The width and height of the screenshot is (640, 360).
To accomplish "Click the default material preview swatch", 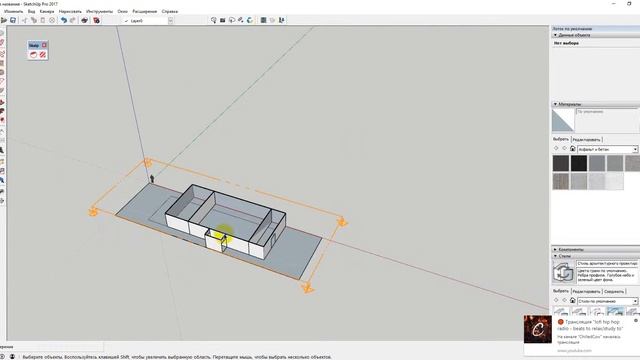I will tap(563, 120).
